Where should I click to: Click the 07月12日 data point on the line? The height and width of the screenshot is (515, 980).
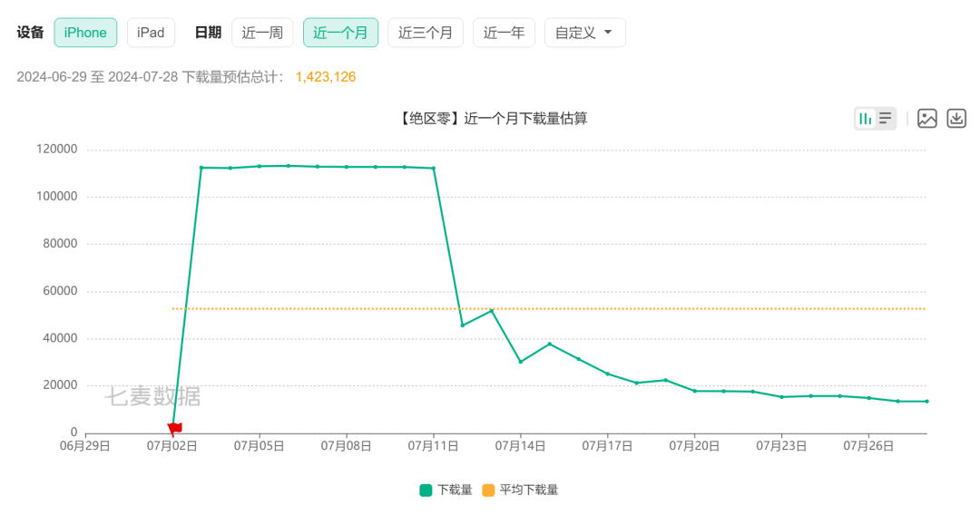(x=463, y=326)
